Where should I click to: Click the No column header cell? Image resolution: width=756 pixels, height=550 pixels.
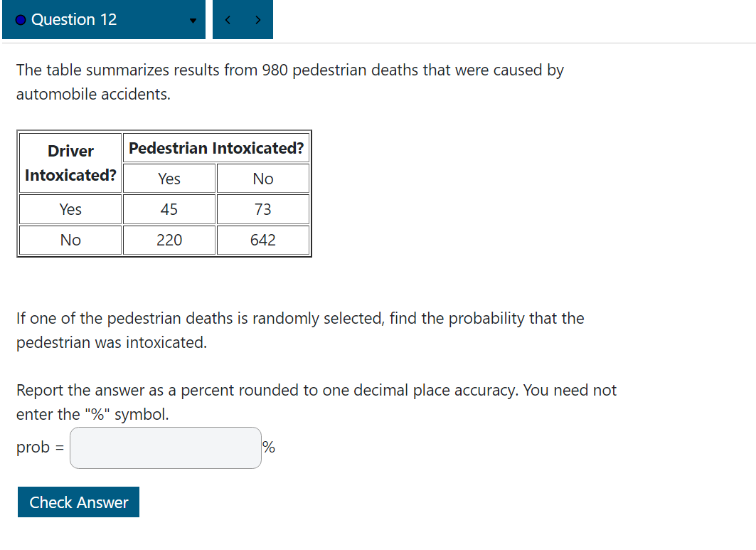[x=263, y=178]
